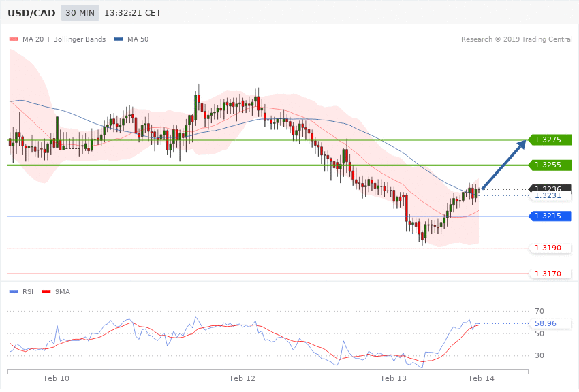Click the Feb 12 date label
This screenshot has width=579, height=392.
click(x=242, y=378)
